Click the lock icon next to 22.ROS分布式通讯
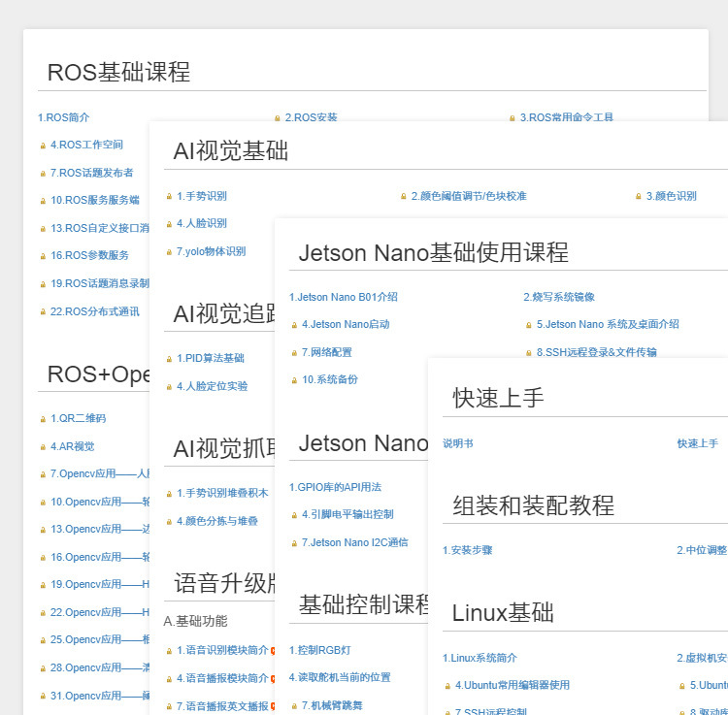 (43, 312)
